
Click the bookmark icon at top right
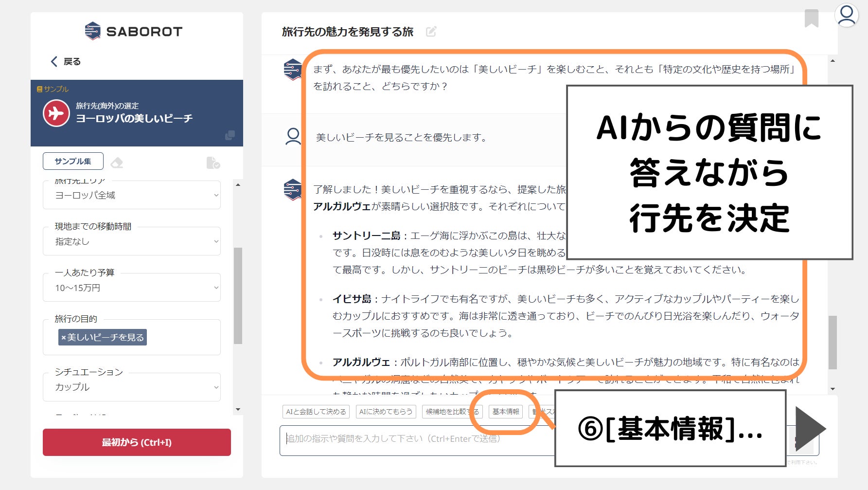click(x=811, y=18)
